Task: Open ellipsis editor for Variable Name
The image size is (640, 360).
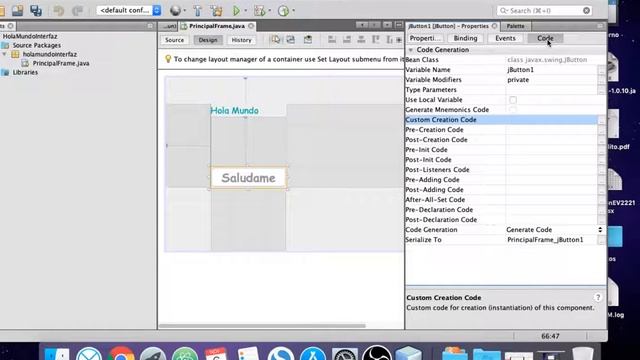Action: click(x=601, y=70)
